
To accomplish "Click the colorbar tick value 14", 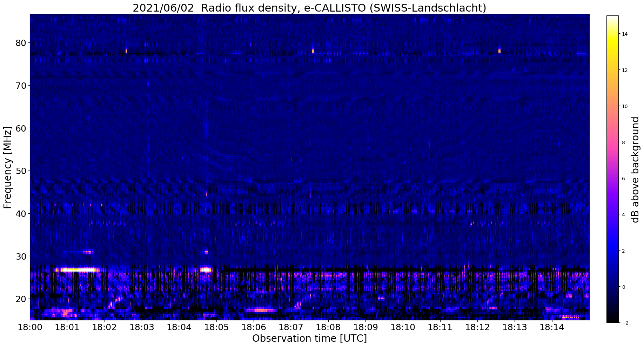I will coord(624,34).
